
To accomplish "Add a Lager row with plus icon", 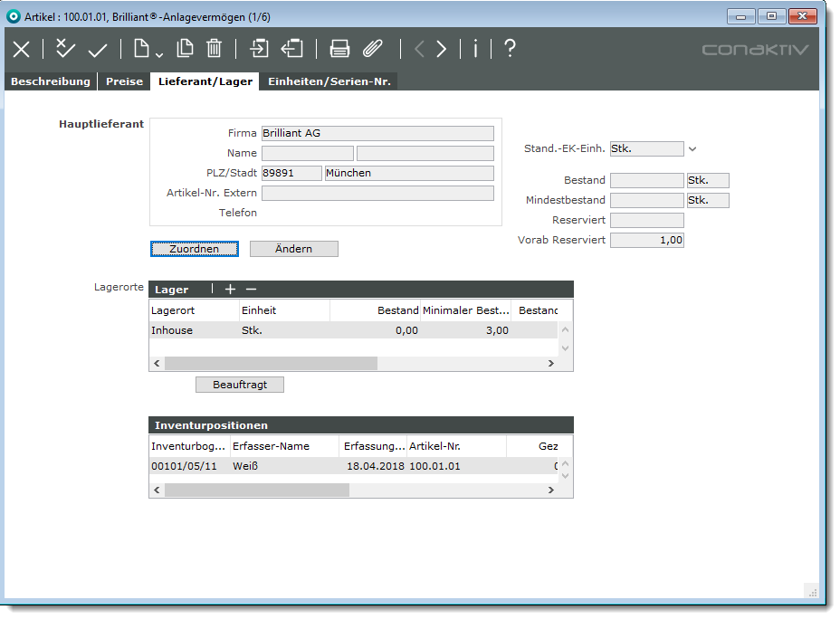I will [x=230, y=290].
